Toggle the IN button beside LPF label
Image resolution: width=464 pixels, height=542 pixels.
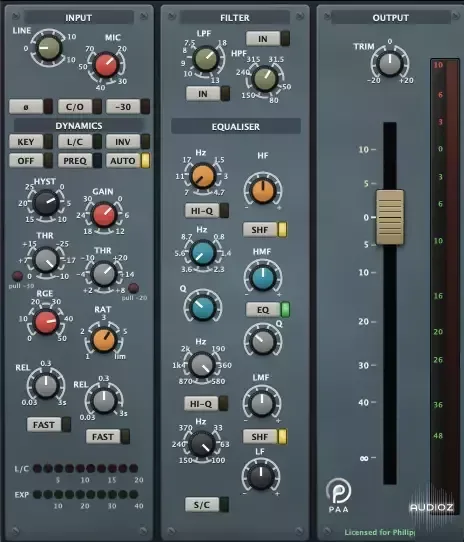268,39
